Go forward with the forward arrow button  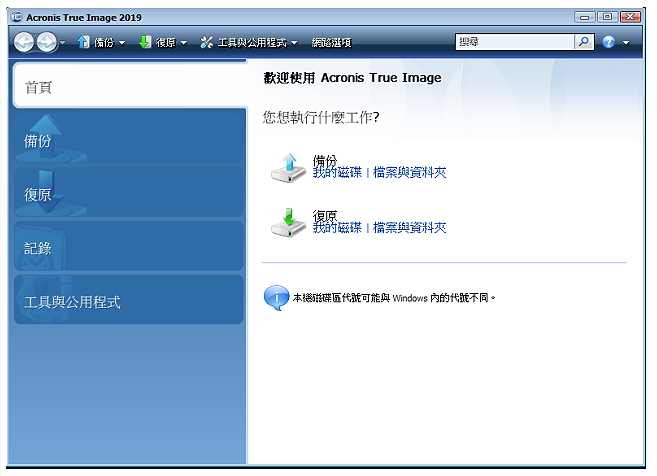(x=47, y=42)
